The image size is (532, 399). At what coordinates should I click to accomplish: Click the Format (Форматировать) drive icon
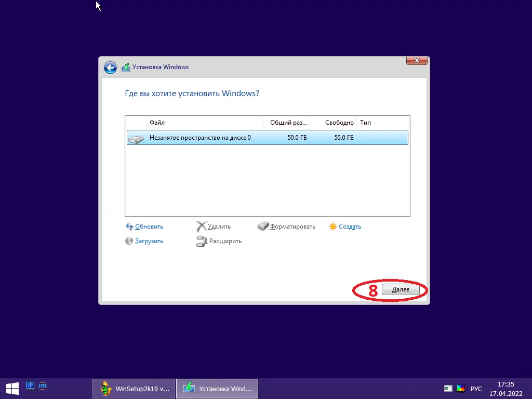click(x=263, y=227)
